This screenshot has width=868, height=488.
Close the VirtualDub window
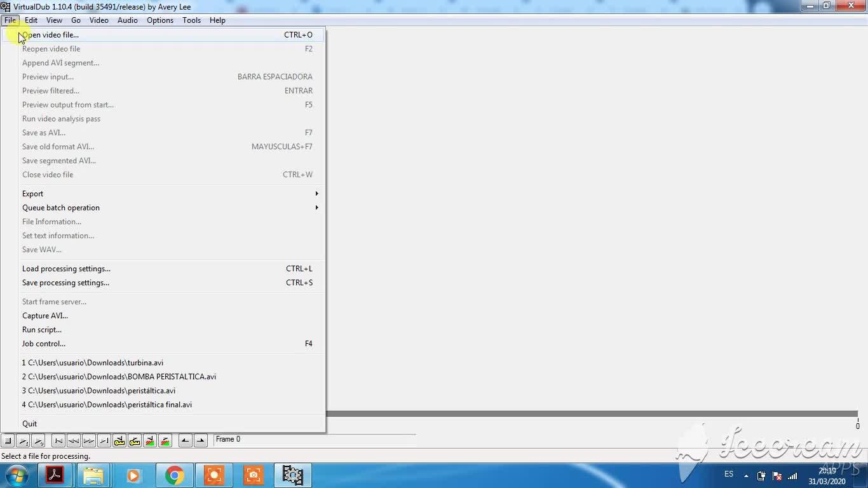coord(851,6)
